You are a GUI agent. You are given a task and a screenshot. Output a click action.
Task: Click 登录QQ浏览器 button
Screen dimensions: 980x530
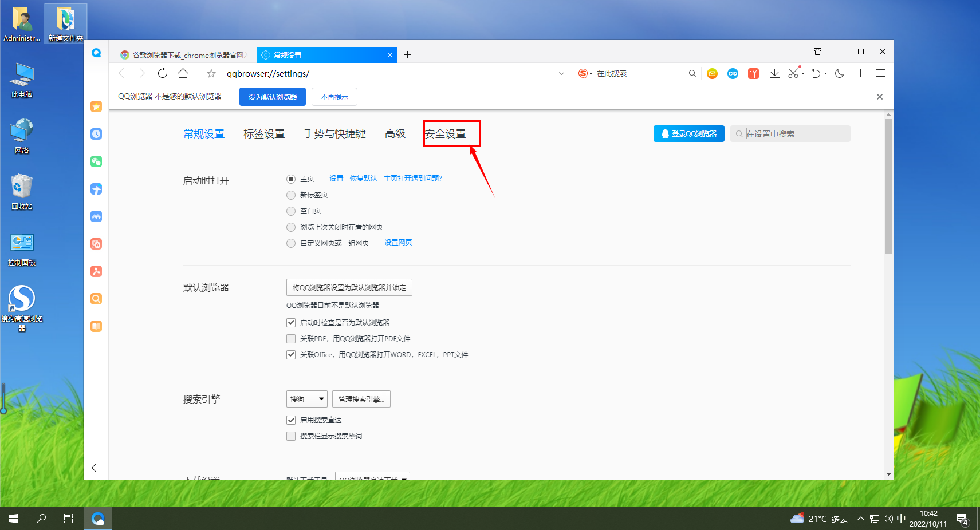[689, 133]
